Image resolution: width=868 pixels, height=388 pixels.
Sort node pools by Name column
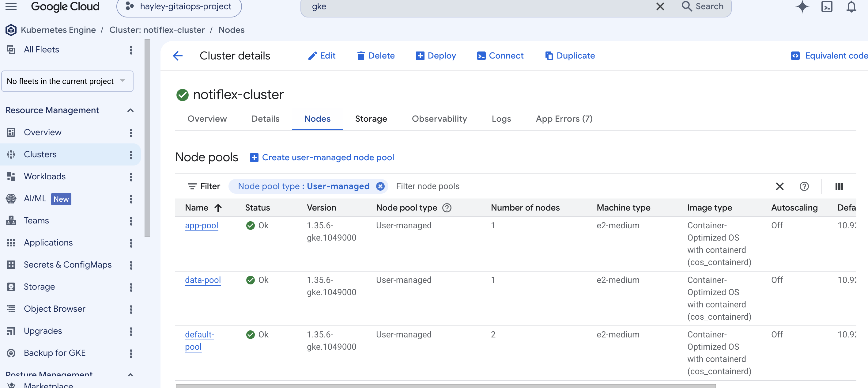tap(203, 208)
